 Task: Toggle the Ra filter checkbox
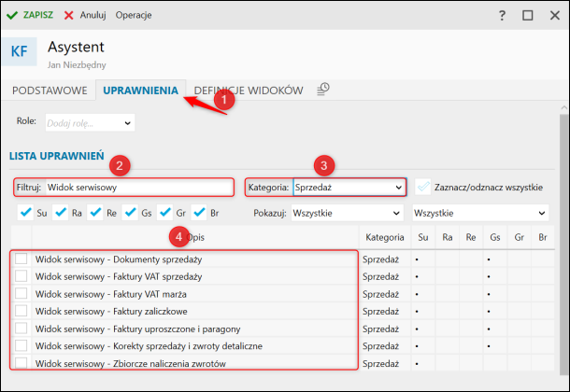point(61,213)
